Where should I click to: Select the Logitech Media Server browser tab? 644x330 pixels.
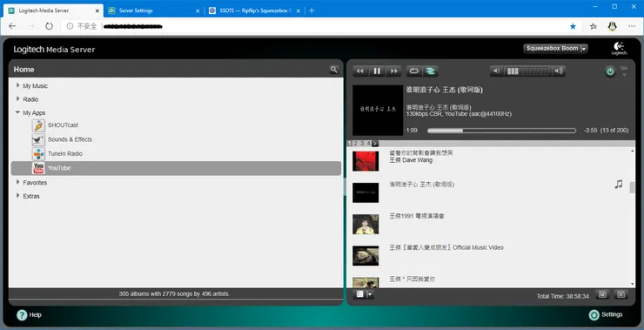point(53,10)
